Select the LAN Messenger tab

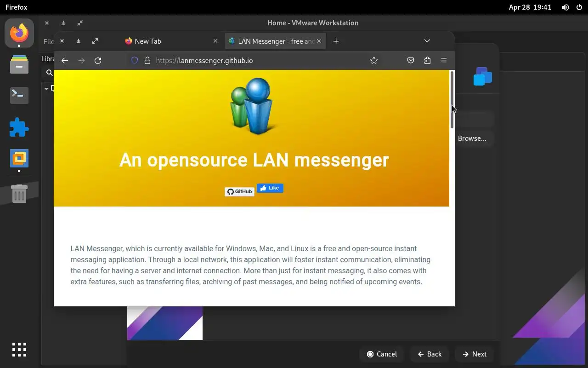[275, 41]
